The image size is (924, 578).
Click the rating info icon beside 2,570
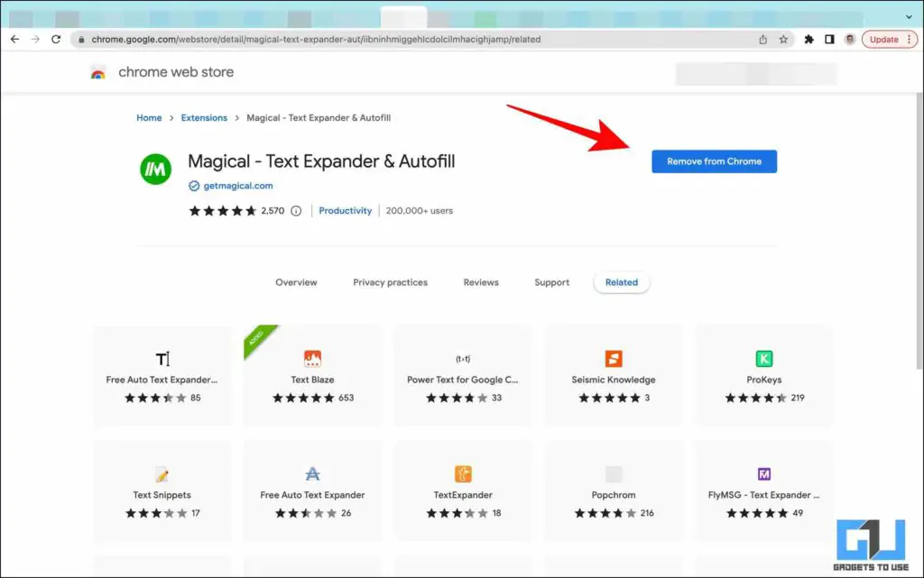296,211
